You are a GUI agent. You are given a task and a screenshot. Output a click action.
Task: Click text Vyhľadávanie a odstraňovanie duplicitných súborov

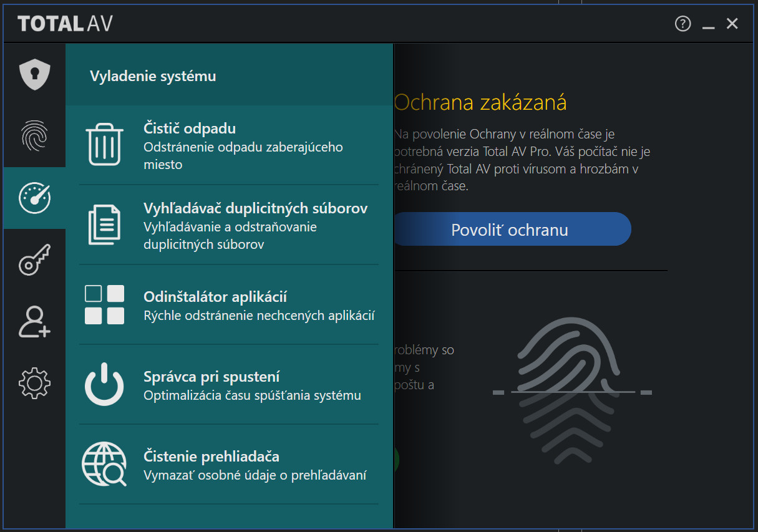230,236
